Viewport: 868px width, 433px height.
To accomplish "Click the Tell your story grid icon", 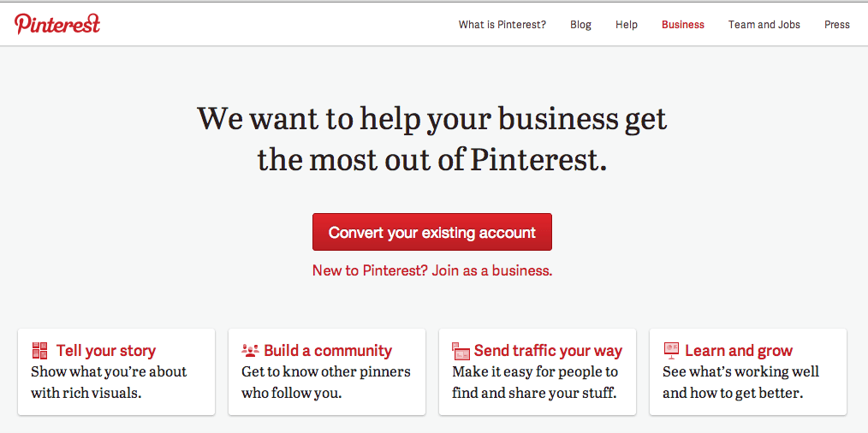I will tap(40, 351).
